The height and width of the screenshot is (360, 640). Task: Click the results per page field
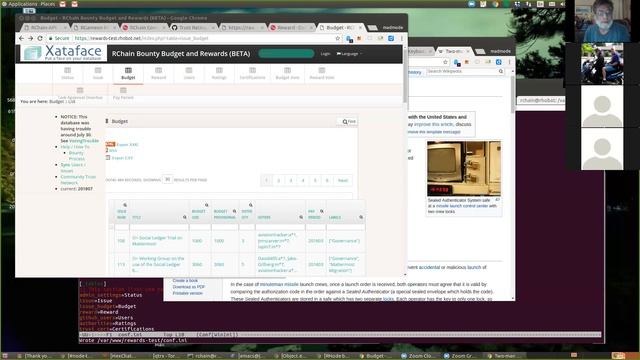tap(167, 179)
